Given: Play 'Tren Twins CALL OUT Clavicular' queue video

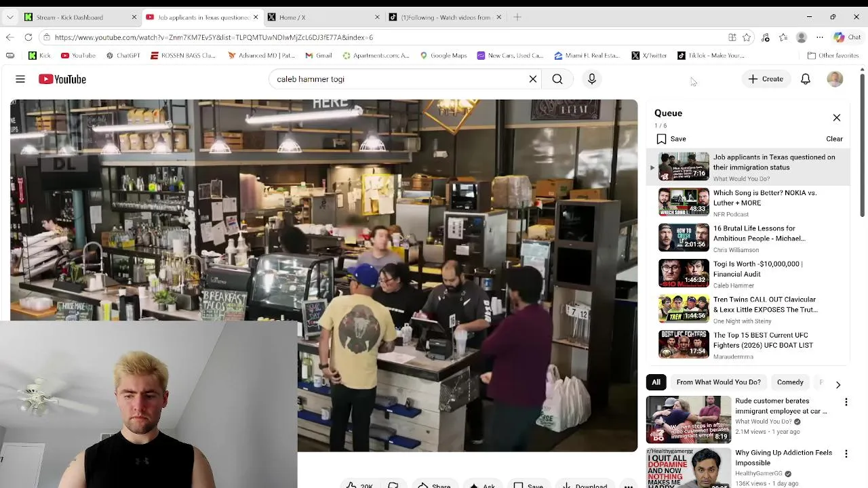Looking at the screenshot, I should coord(748,310).
